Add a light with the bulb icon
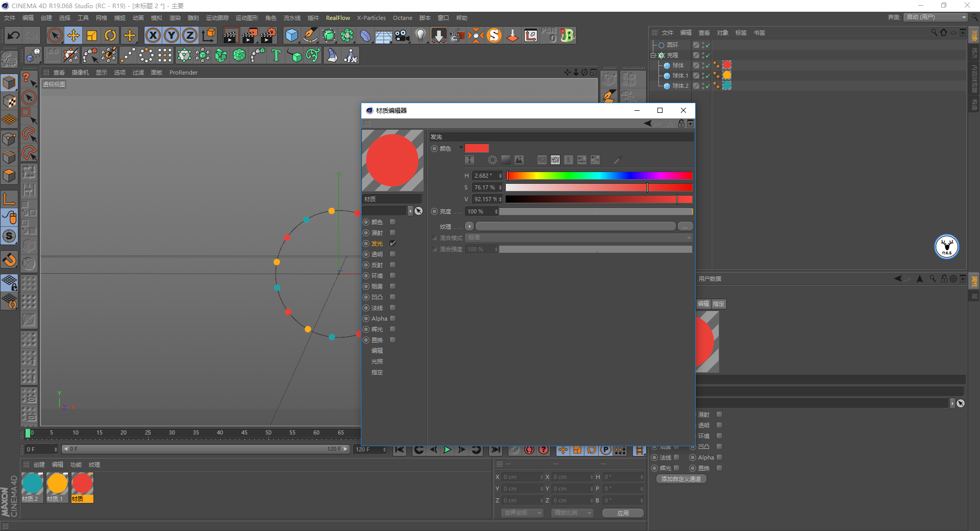980x531 pixels. click(x=421, y=35)
